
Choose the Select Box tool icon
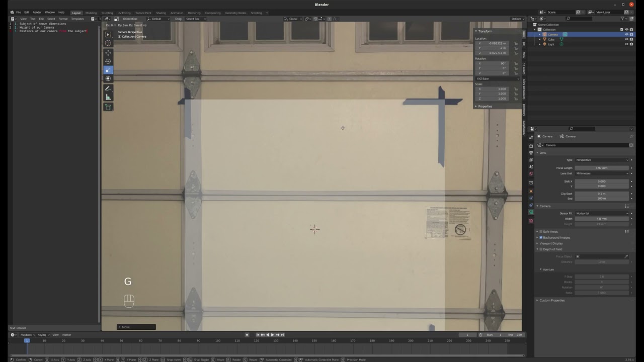point(108,34)
